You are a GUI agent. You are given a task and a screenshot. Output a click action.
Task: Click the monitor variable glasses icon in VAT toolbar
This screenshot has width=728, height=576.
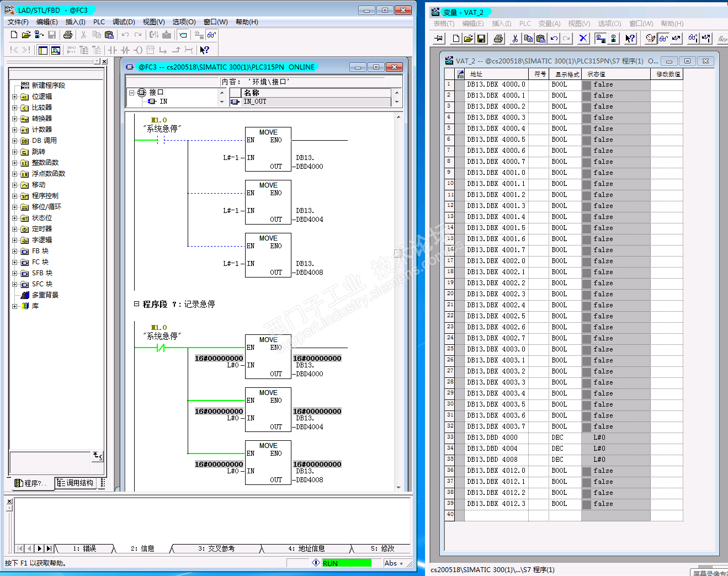[x=663, y=39]
